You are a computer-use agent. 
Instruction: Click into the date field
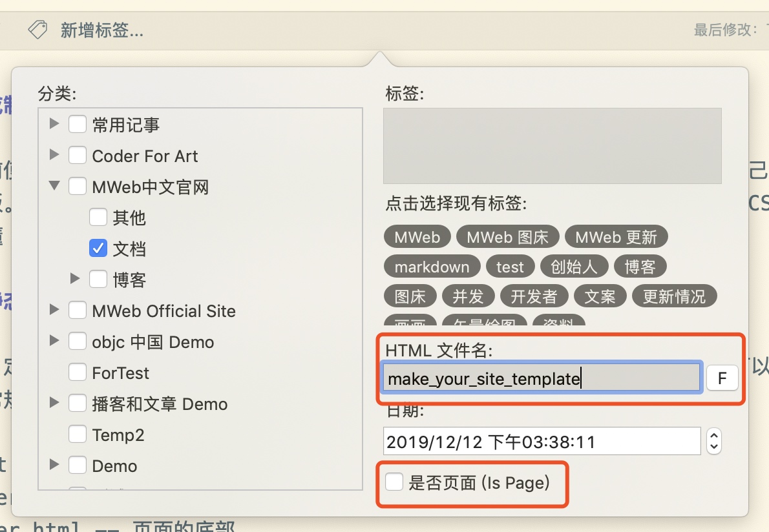tap(541, 442)
